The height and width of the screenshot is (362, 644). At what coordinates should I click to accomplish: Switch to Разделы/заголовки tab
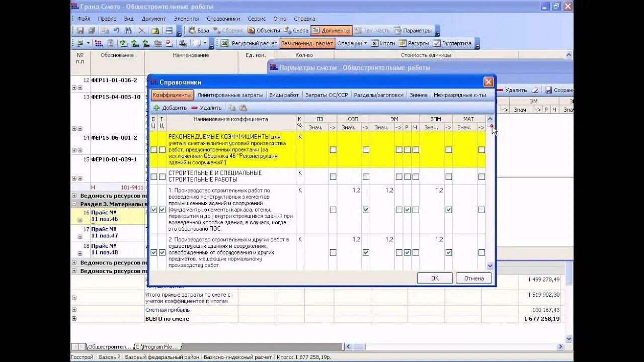[378, 95]
